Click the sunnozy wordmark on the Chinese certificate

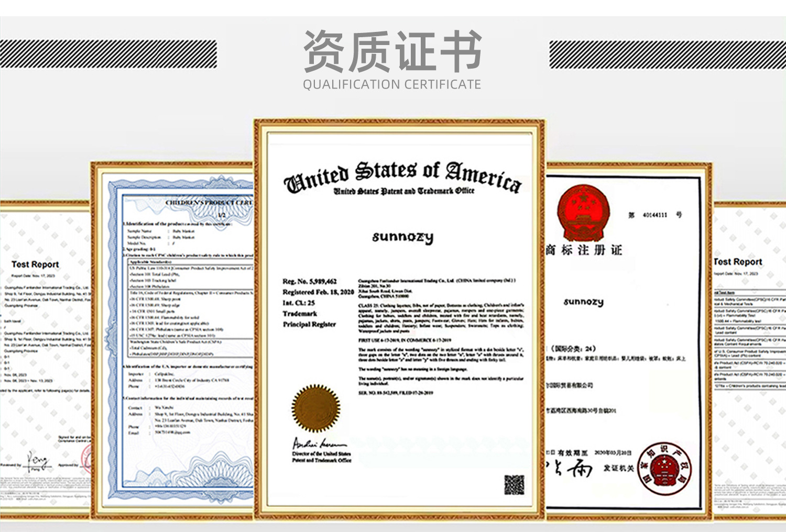(584, 302)
